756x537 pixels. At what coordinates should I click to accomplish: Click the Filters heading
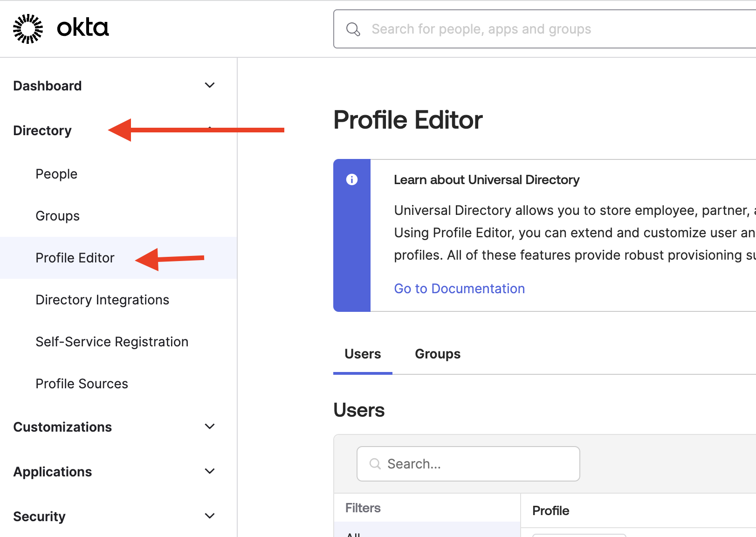(x=363, y=508)
